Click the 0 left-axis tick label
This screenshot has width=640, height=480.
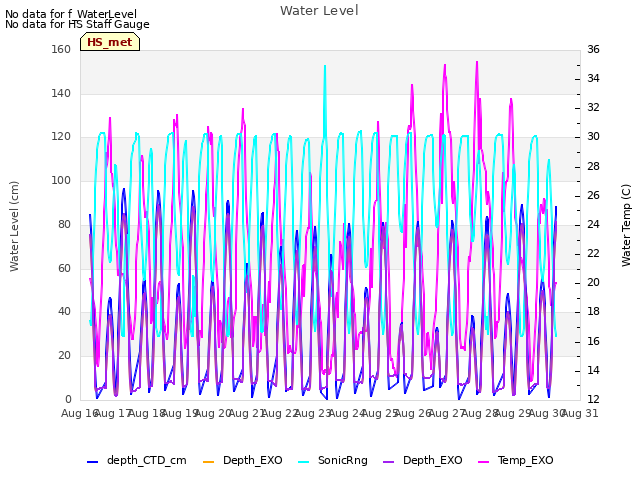click(x=68, y=399)
